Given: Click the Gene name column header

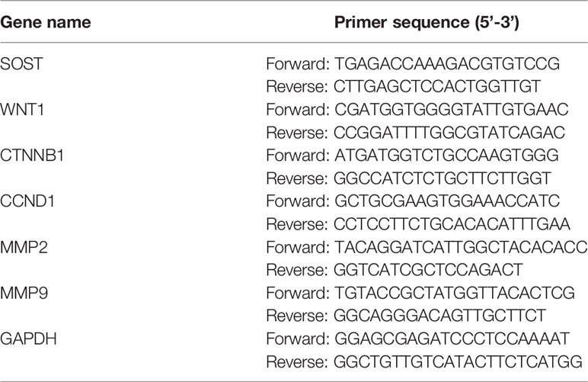Looking at the screenshot, I should point(46,23).
